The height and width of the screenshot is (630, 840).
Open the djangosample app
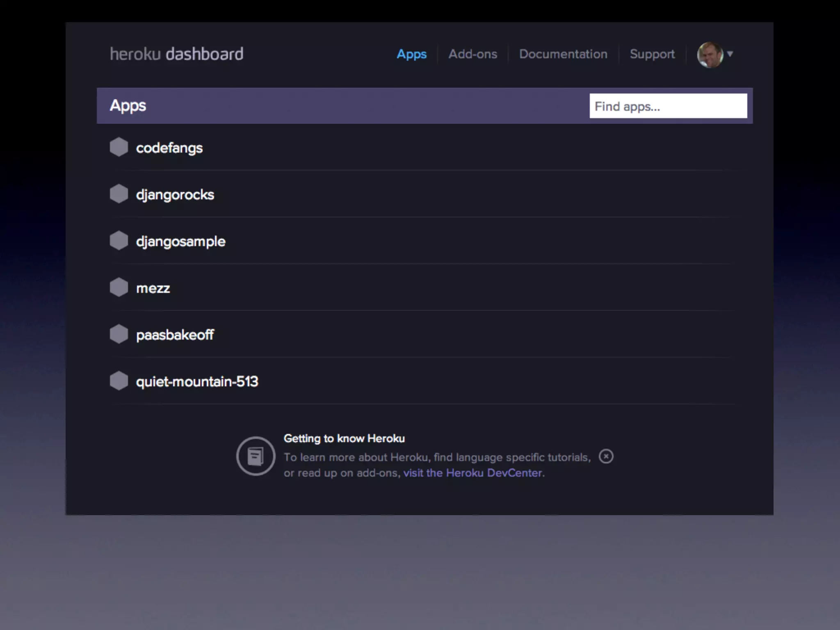click(x=180, y=241)
